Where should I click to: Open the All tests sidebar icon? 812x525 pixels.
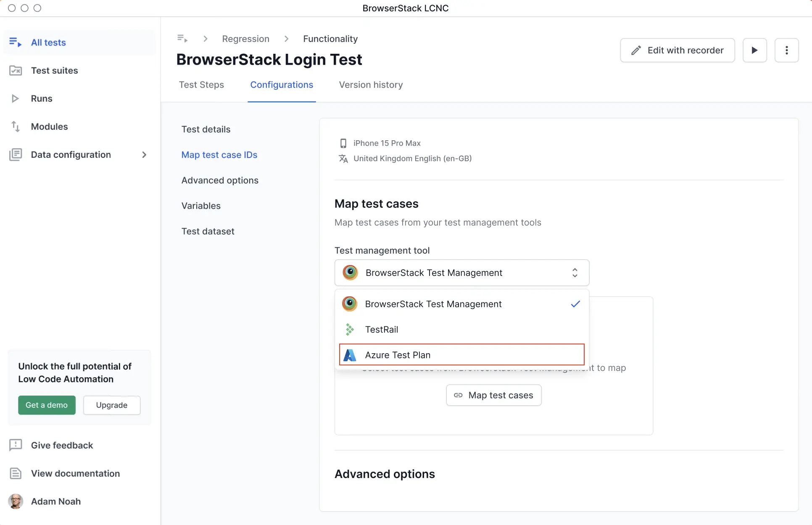coord(15,42)
